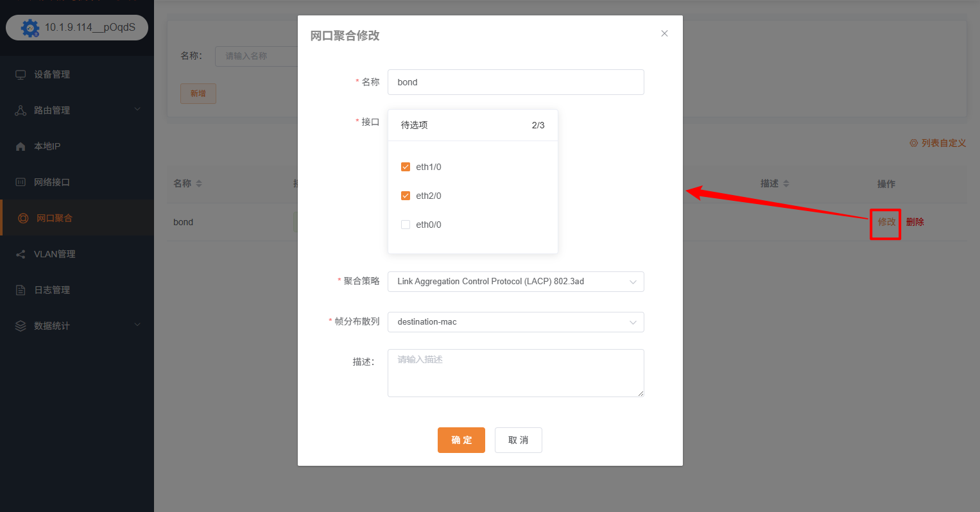
Task: Click the 日志管理 document icon
Action: pyautogui.click(x=21, y=289)
